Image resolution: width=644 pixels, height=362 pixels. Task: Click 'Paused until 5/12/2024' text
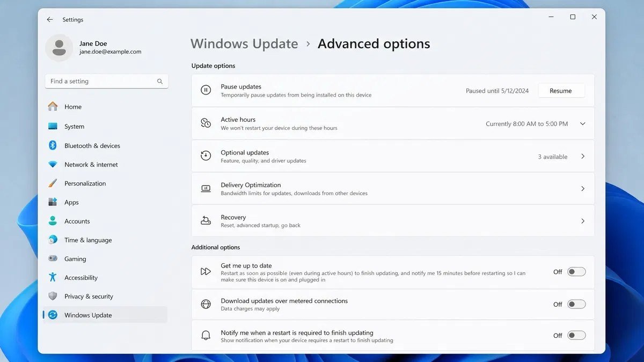(x=497, y=91)
